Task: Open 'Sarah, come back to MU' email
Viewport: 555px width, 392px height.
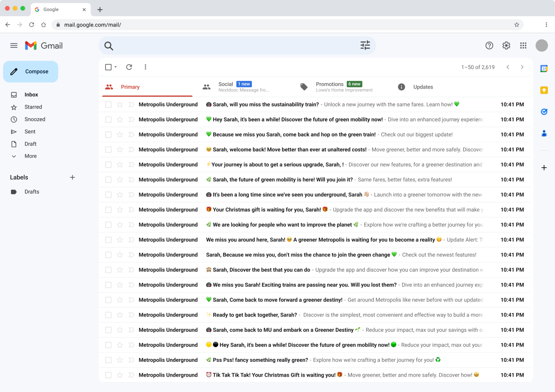Action: (x=314, y=330)
